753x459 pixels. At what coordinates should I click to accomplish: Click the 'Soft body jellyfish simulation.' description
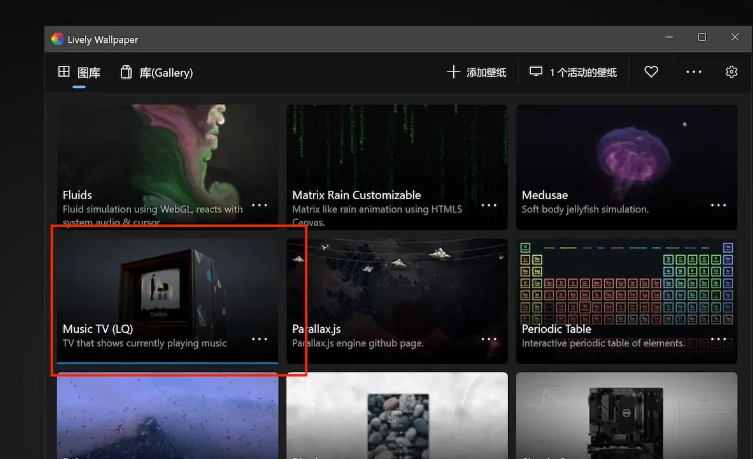click(x=585, y=209)
